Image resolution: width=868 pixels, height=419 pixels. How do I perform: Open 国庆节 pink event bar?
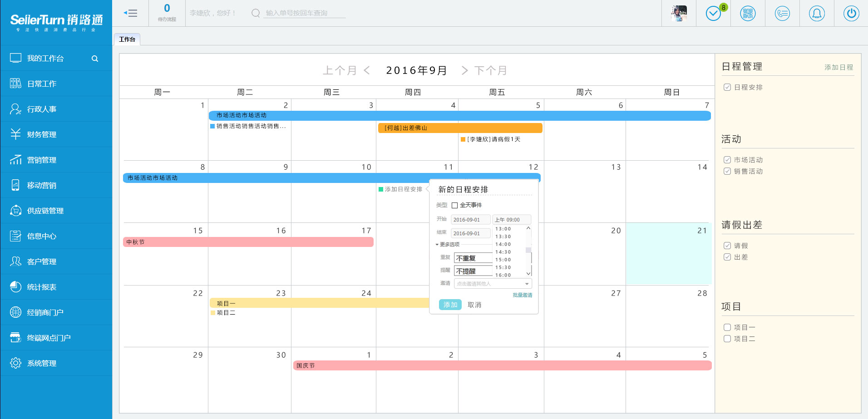coord(502,365)
